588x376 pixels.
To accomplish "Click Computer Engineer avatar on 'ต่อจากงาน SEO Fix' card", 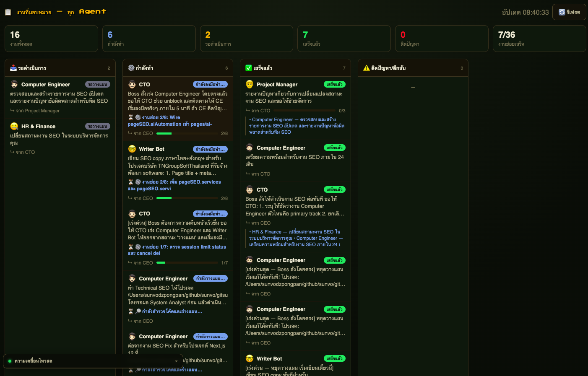I will [132, 336].
